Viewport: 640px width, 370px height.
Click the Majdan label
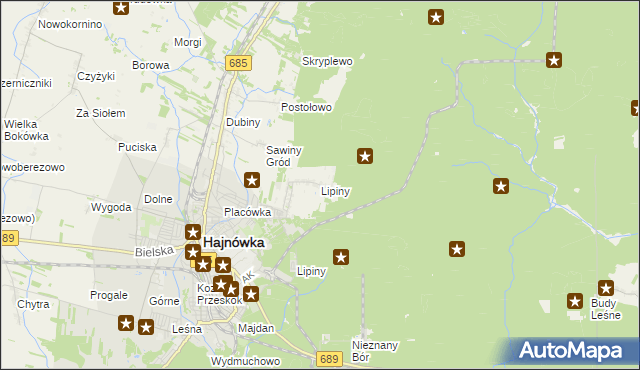[256, 328]
